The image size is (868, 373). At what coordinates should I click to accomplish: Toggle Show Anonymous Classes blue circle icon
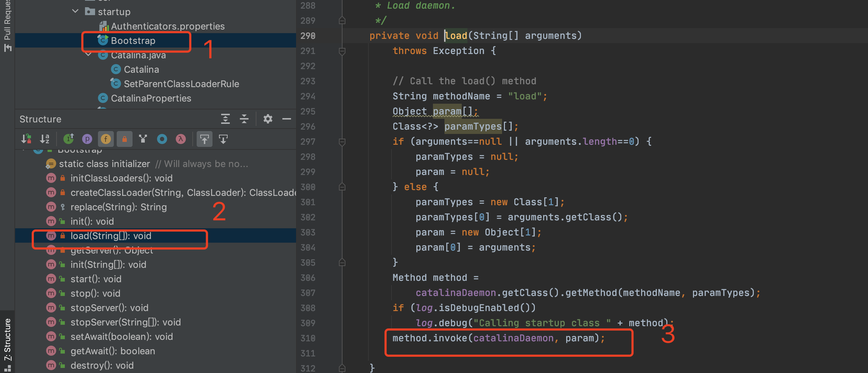click(x=162, y=139)
